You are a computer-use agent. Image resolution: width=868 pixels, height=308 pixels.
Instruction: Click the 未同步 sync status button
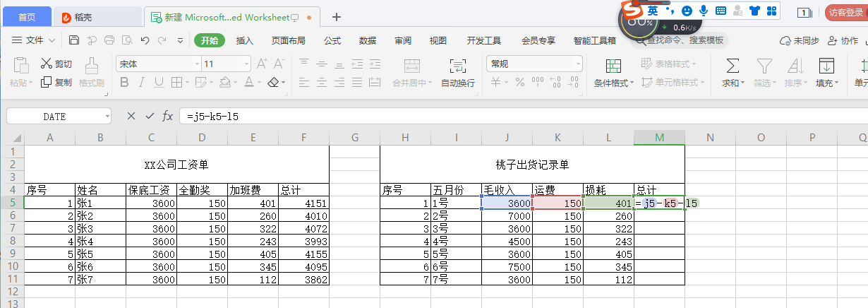click(800, 40)
